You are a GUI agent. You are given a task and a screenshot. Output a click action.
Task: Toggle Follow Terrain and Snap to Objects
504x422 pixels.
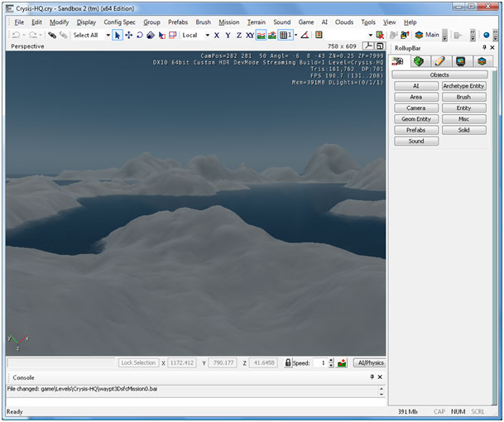click(x=272, y=35)
